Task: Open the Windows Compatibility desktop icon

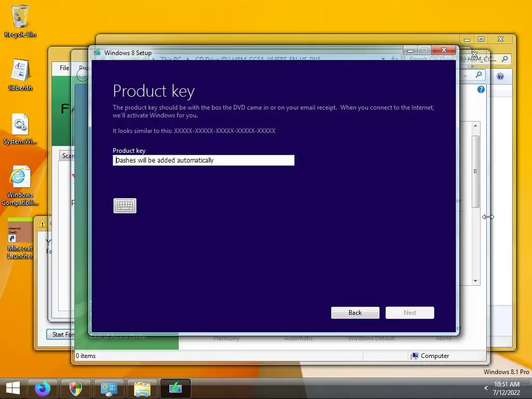Action: (20, 185)
